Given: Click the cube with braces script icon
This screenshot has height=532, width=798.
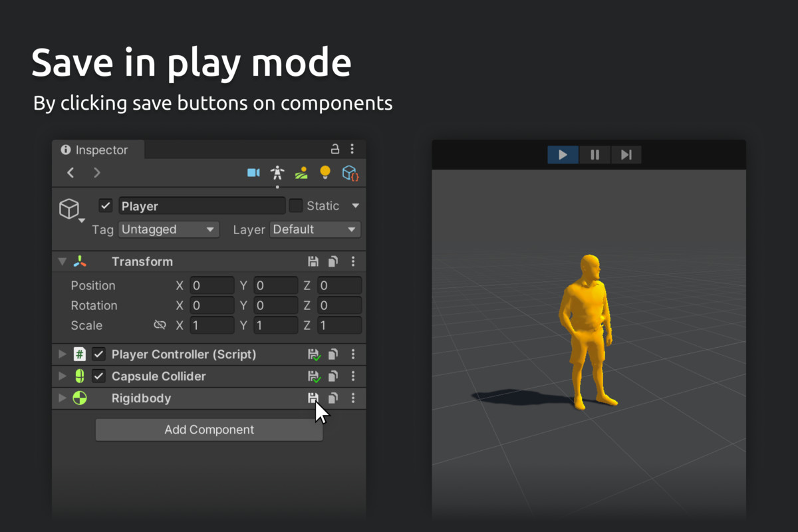Looking at the screenshot, I should point(350,173).
